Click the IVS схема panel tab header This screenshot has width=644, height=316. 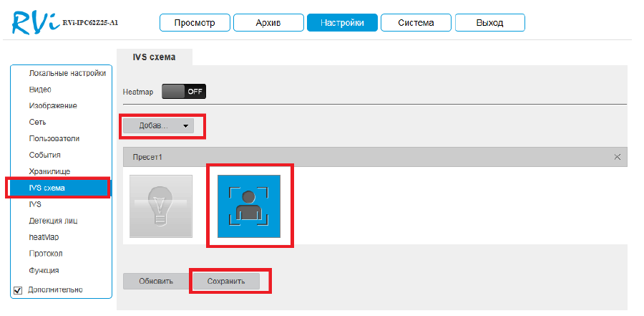(x=154, y=57)
